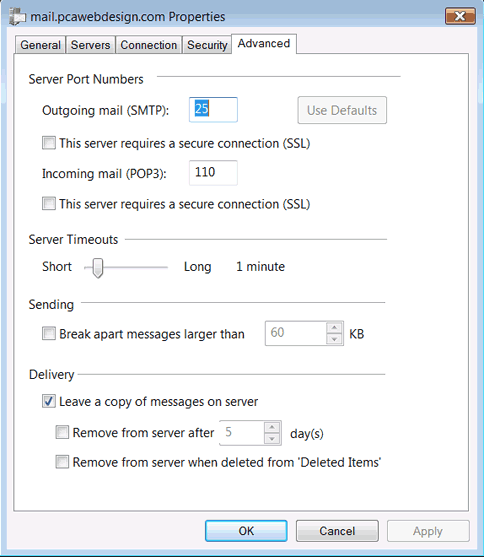Open the Servers tab
The image size is (484, 557).
click(90, 45)
